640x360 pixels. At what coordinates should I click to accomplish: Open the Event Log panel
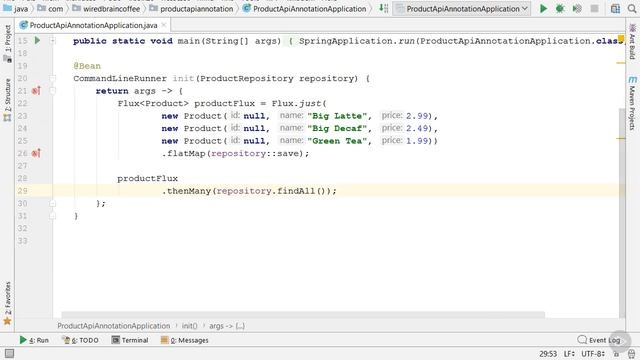[599, 340]
